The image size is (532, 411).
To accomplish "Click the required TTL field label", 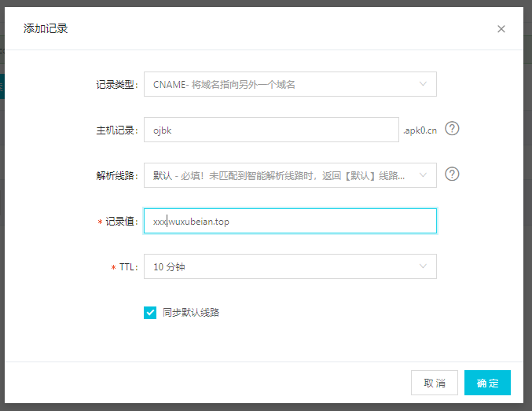I will (127, 267).
